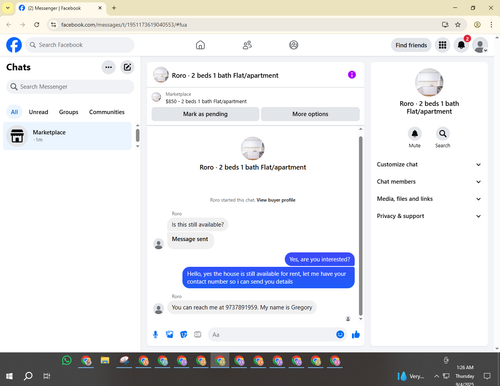Open Chats options three-dot button
This screenshot has height=386, width=500.
point(108,67)
